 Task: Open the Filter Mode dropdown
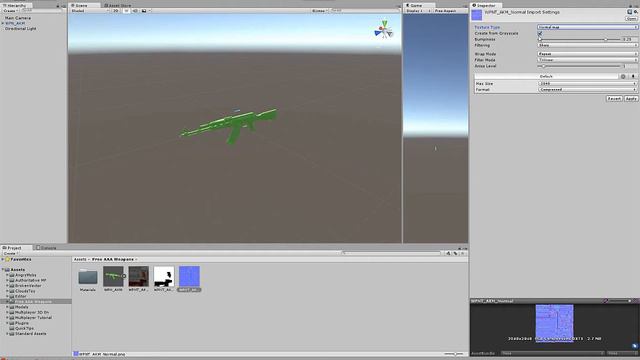(x=587, y=60)
